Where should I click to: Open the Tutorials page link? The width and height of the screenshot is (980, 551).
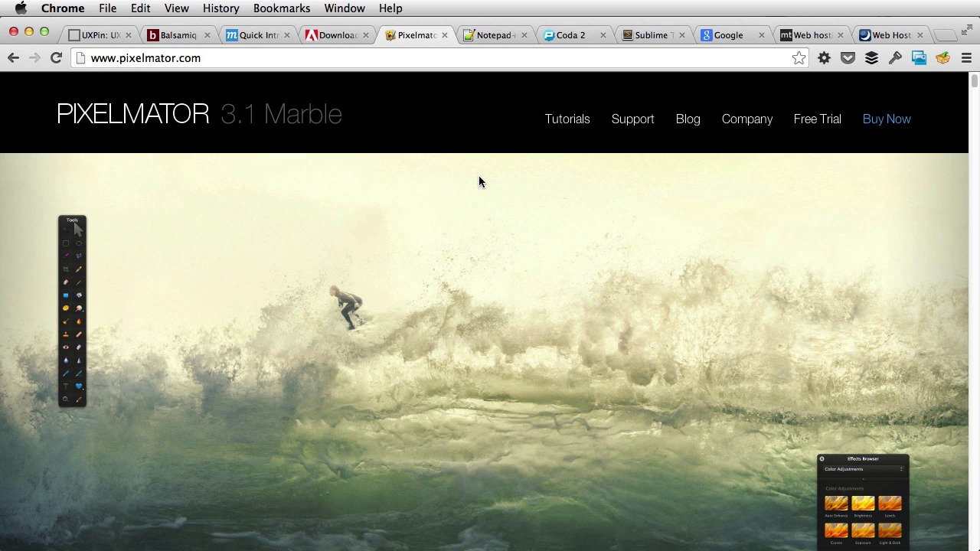coord(567,119)
